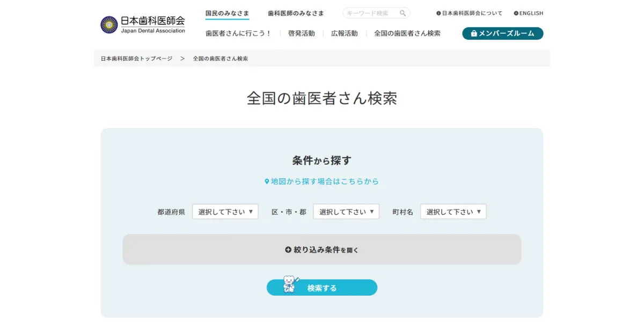
Task: Click the Japan Dental Association logo
Action: click(x=143, y=25)
